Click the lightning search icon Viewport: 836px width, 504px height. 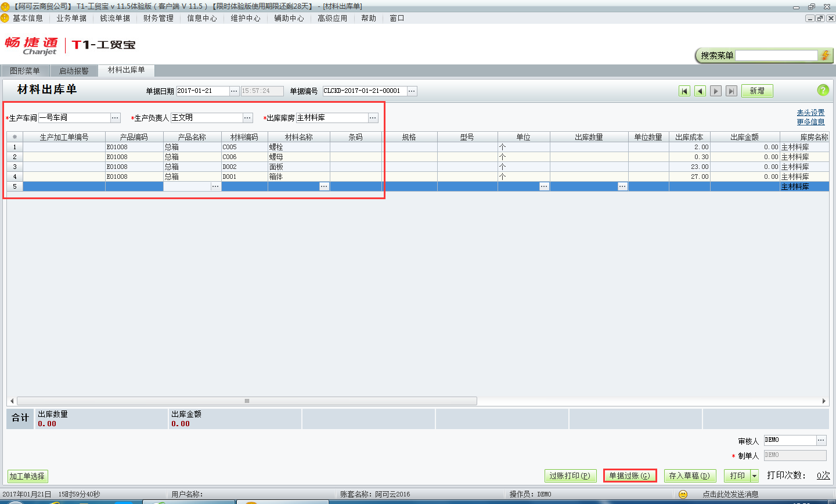825,56
